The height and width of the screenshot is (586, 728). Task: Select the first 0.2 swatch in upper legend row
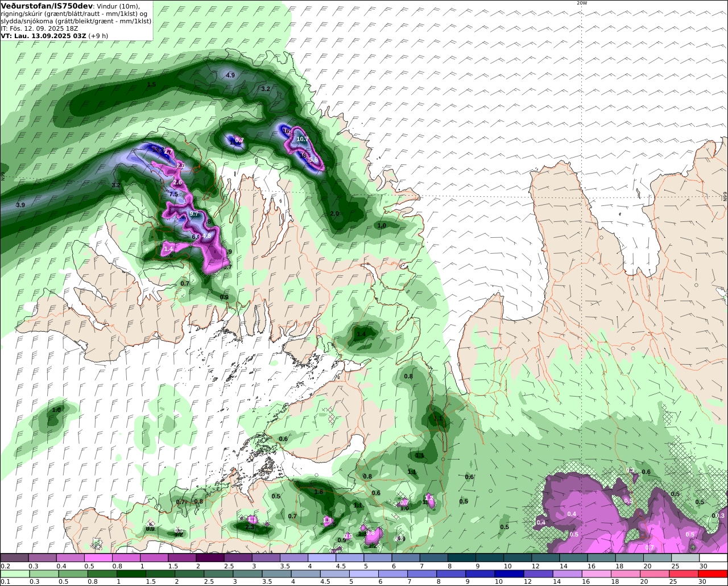coord(14,558)
